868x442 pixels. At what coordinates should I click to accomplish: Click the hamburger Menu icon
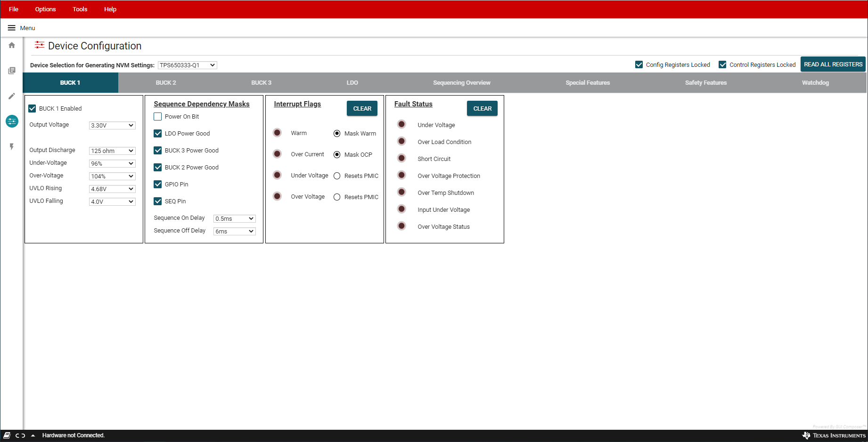[11, 28]
